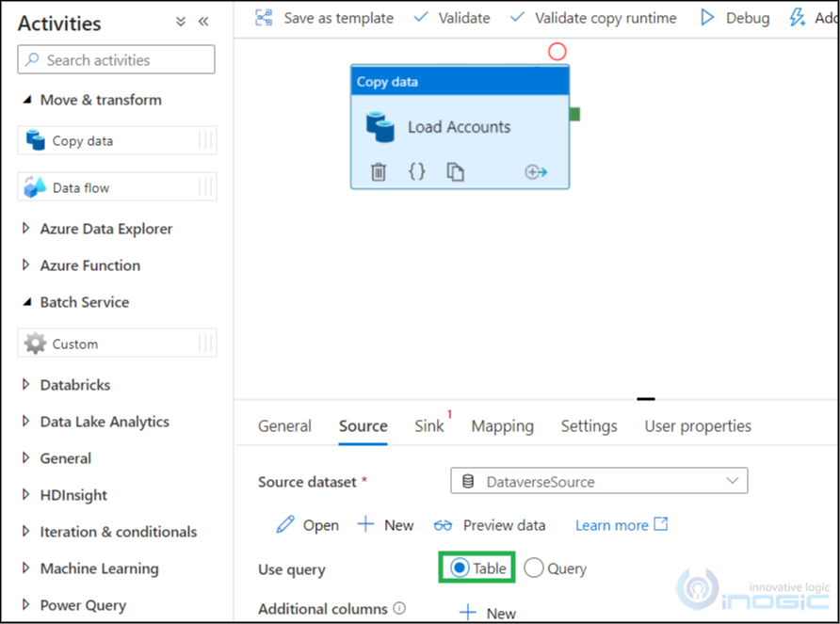The image size is (840, 624).
Task: Click the Debug play icon
Action: [x=707, y=17]
